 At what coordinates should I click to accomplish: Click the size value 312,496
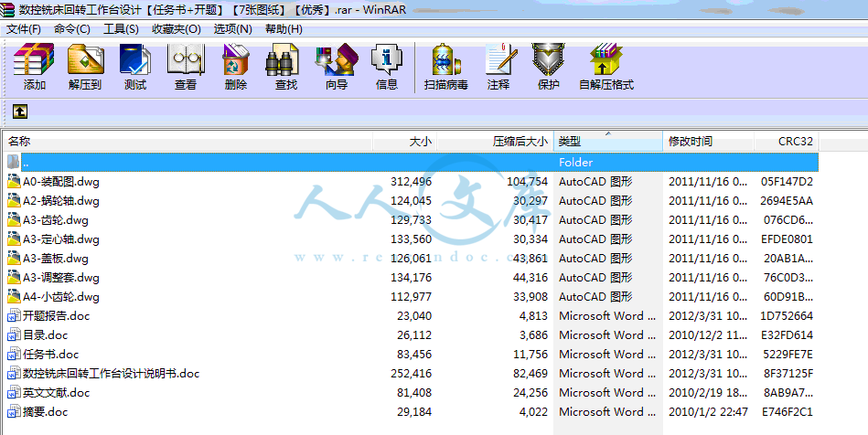(412, 182)
